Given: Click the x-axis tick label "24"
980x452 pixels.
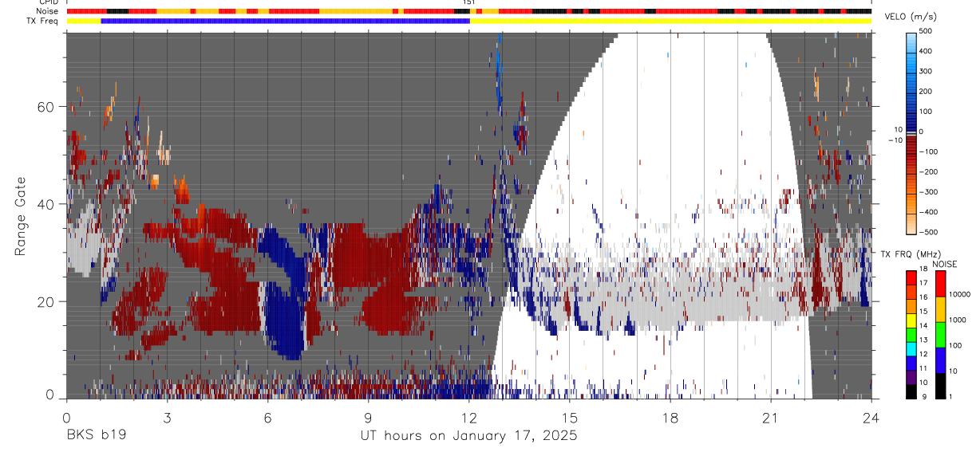Looking at the screenshot, I should (x=871, y=418).
